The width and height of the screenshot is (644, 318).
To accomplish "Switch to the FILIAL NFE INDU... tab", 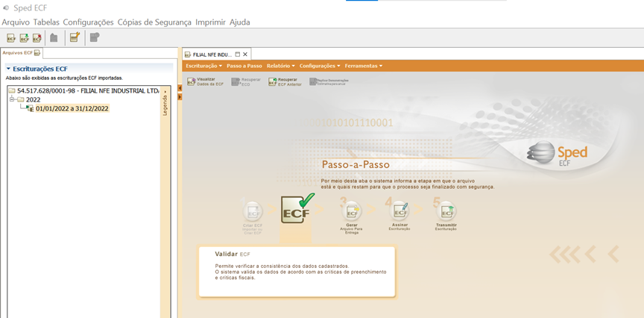I will pos(216,54).
